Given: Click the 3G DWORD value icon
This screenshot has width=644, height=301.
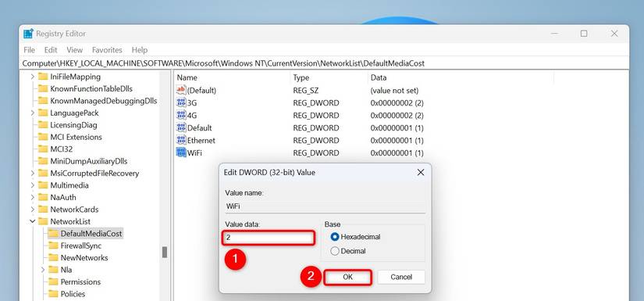Looking at the screenshot, I should tap(181, 102).
